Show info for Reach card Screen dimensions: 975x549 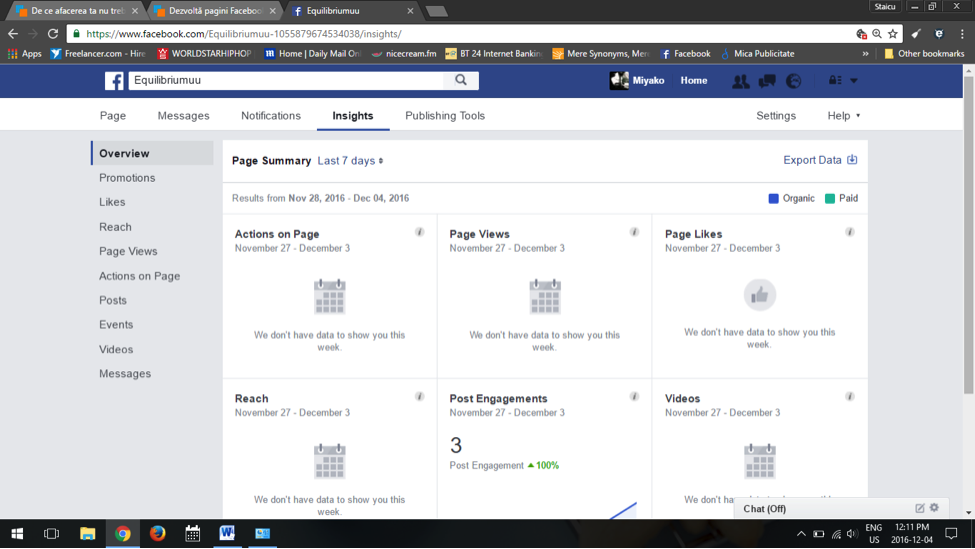[420, 396]
